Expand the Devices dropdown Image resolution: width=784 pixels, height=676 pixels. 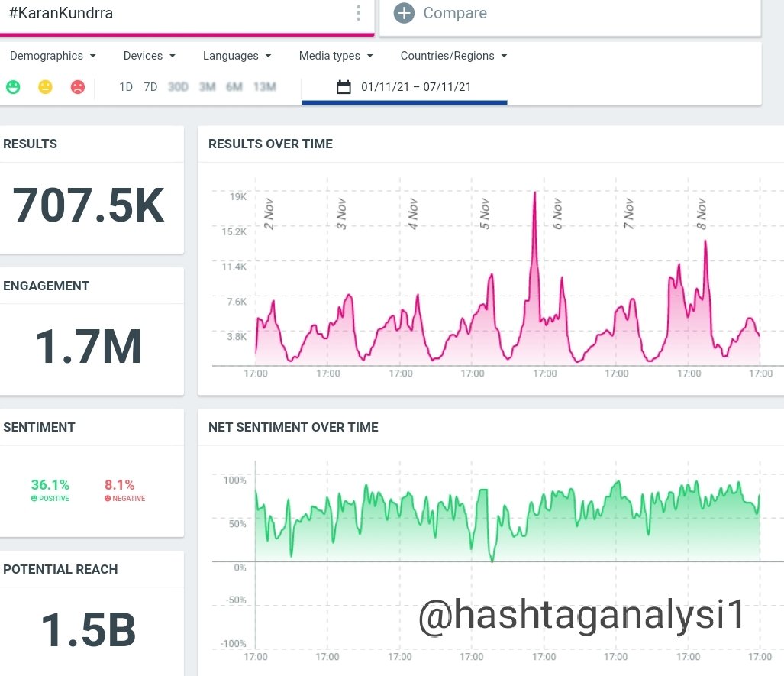tap(149, 56)
